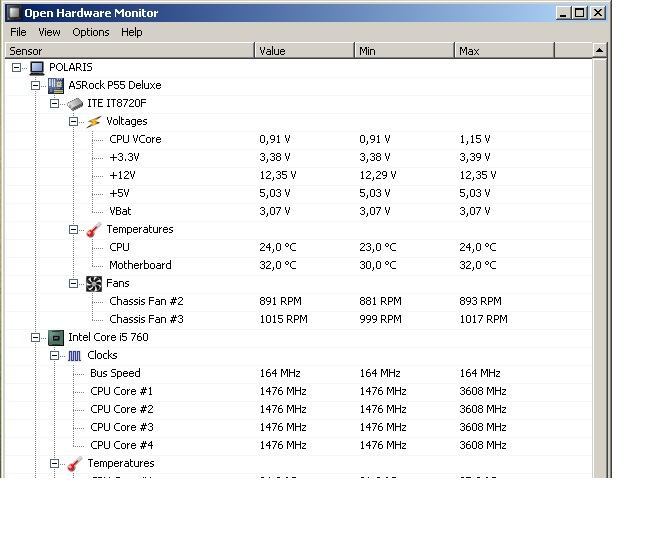Select the +12V sensor row
This screenshot has height=539, width=657.
click(299, 176)
